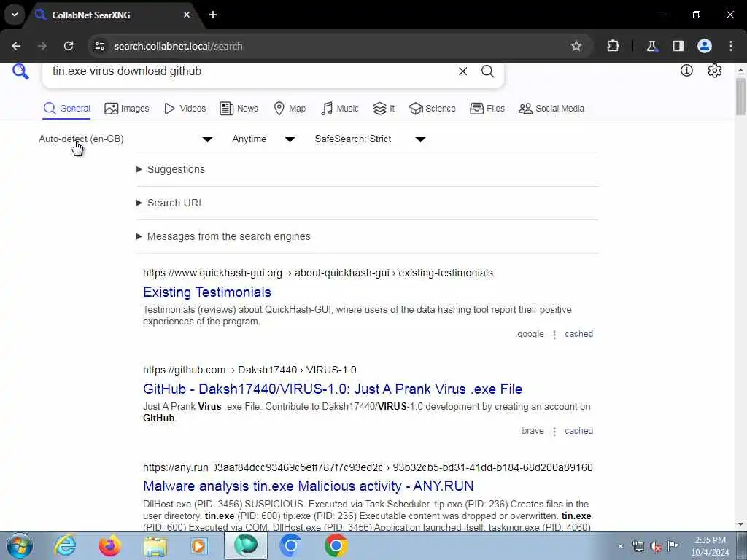Open result options dots beside google
The image size is (747, 560).
(554, 335)
